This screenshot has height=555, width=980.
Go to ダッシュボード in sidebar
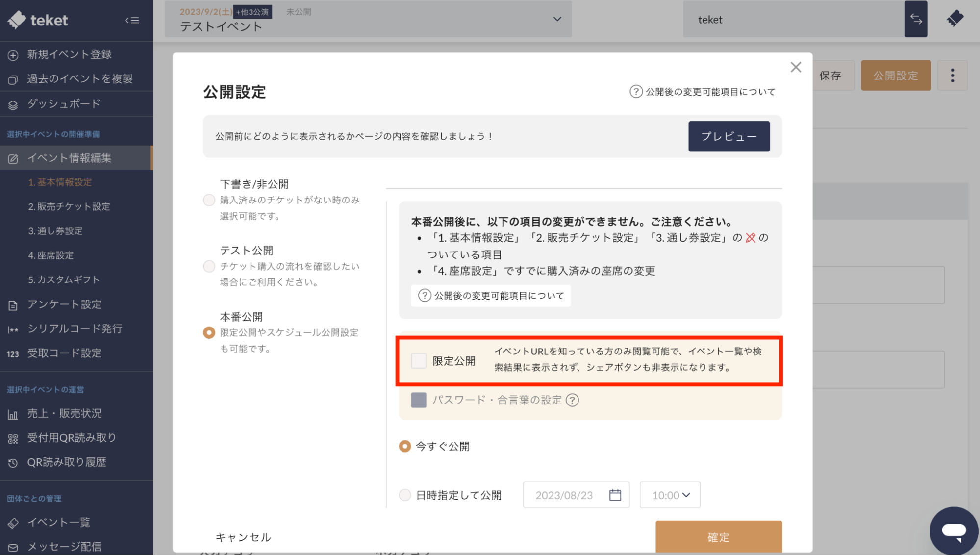[x=64, y=104]
